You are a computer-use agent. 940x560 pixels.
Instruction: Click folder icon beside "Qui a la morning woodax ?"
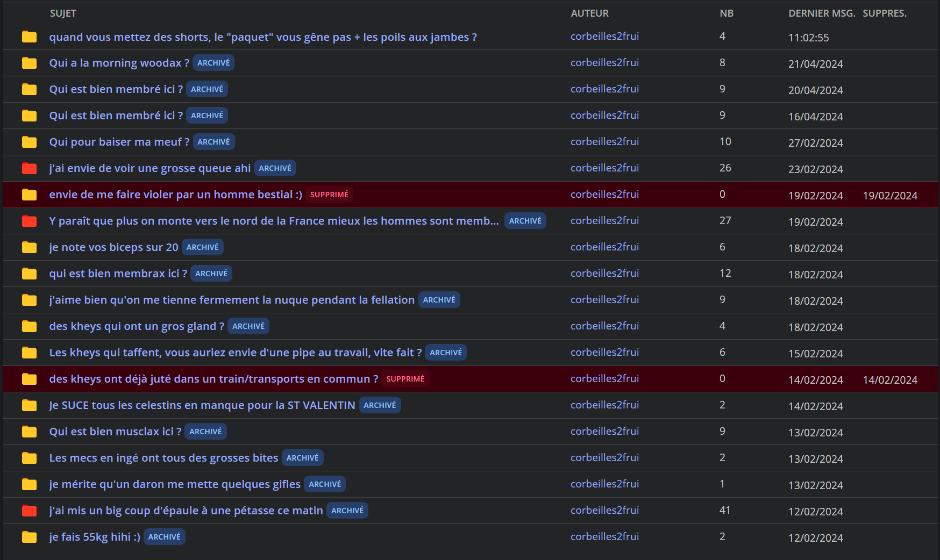click(x=29, y=63)
